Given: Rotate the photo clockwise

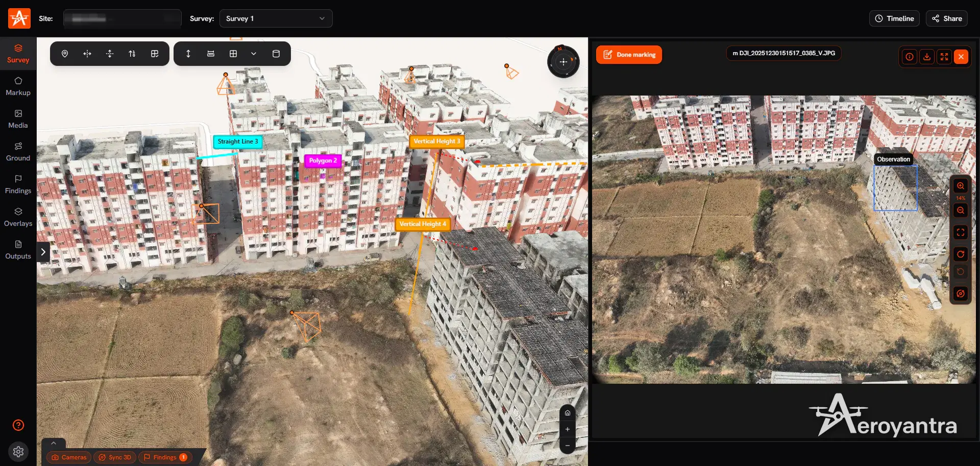Looking at the screenshot, I should tap(961, 254).
